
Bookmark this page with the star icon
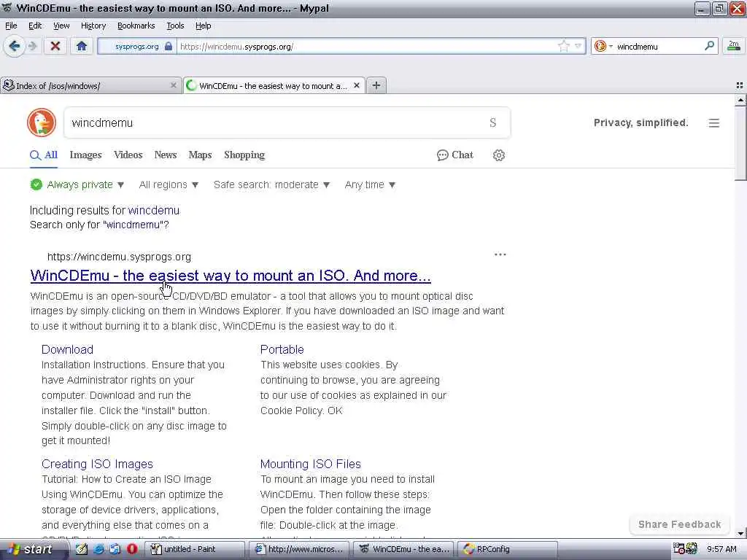(564, 46)
